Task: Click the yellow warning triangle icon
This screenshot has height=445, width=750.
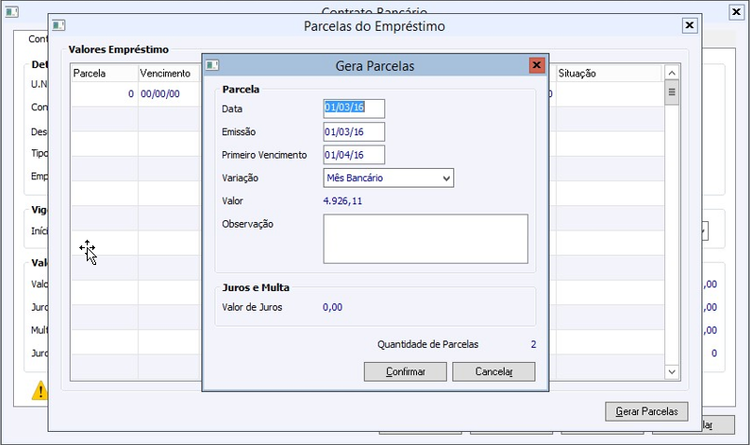Action: (40, 391)
